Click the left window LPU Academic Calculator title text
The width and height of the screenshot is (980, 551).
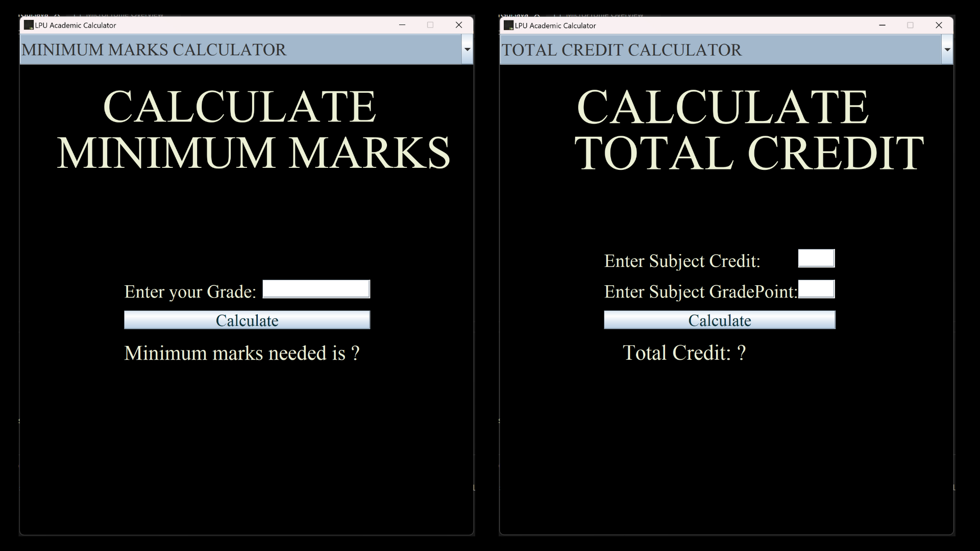(75, 25)
